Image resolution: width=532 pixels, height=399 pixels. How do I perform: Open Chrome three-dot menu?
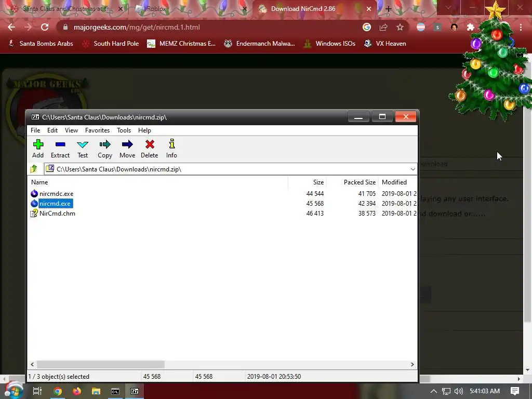pos(521,27)
